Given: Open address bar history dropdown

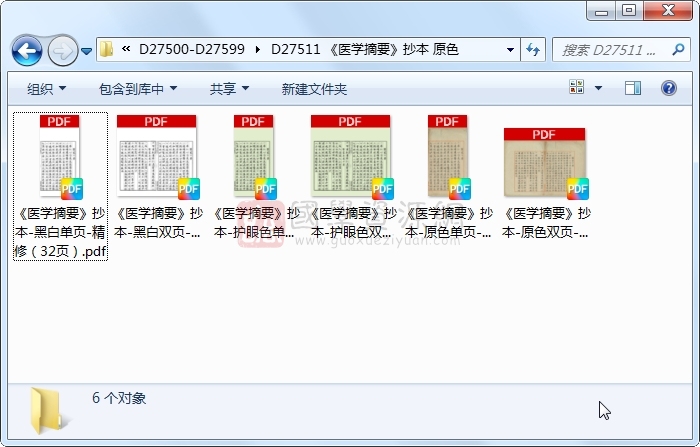Looking at the screenshot, I should click(x=510, y=50).
